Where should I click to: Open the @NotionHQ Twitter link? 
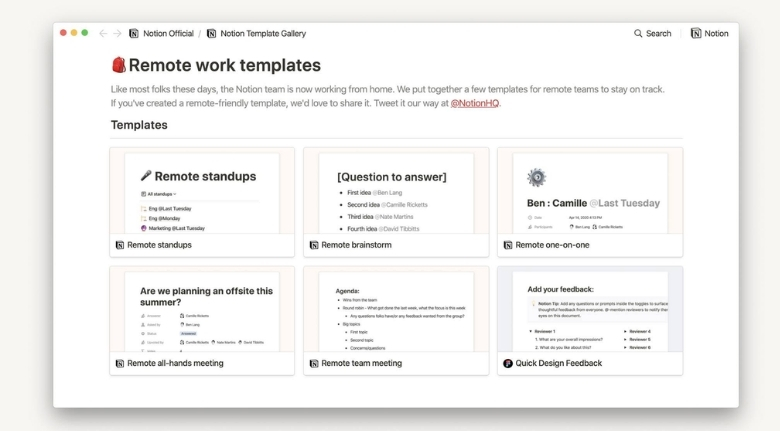(475, 103)
